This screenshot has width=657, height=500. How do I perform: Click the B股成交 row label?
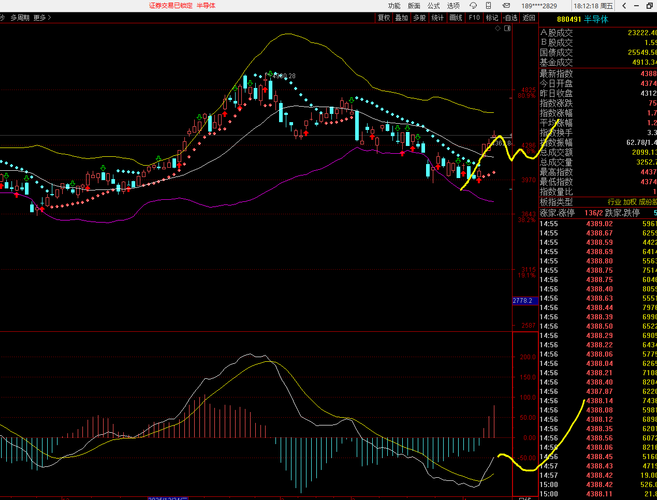tap(556, 43)
